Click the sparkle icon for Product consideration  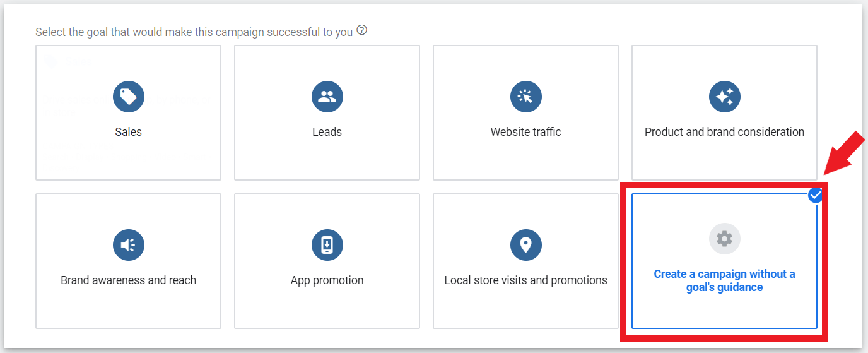click(x=724, y=97)
